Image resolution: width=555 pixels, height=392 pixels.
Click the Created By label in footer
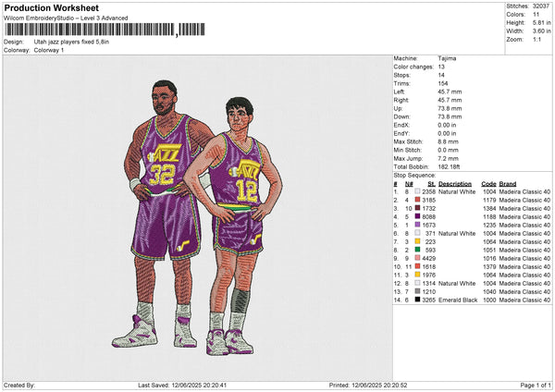click(x=19, y=385)
